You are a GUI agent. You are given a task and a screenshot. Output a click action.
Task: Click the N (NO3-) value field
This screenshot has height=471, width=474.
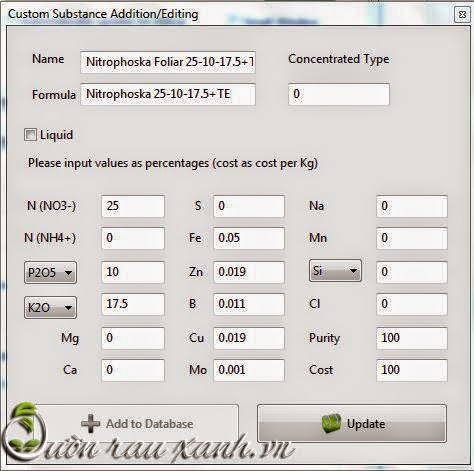[x=133, y=206]
